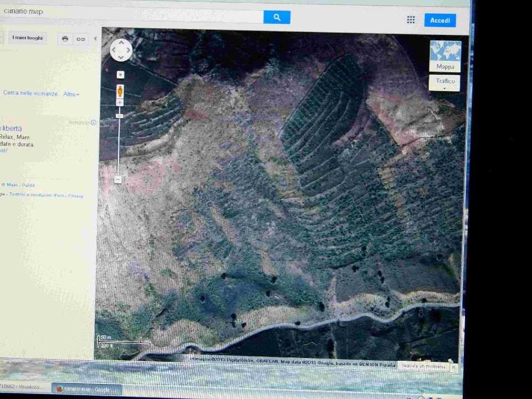Click the I miei luoghi button
Image resolution: width=532 pixels, height=399 pixels.
[28, 38]
